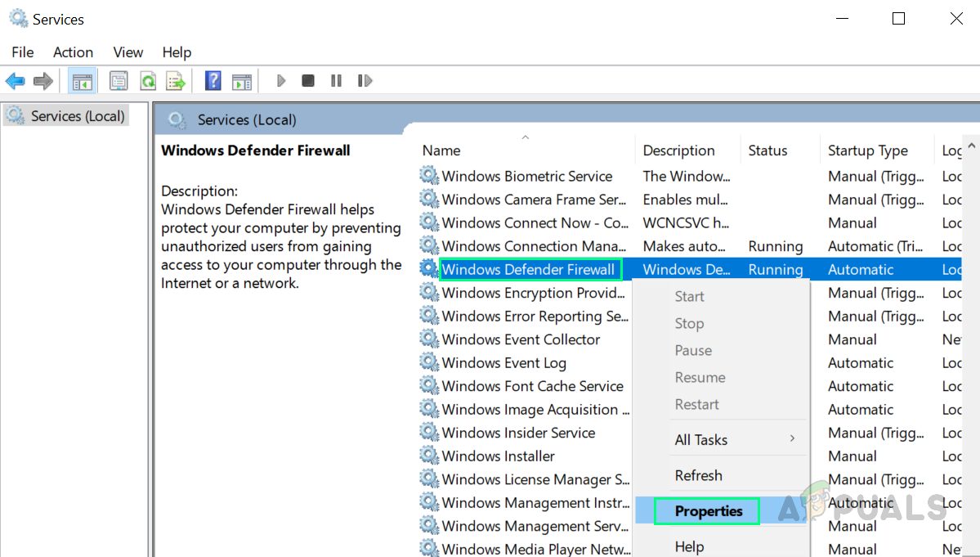Click the Restart Service toolbar icon

coord(365,81)
